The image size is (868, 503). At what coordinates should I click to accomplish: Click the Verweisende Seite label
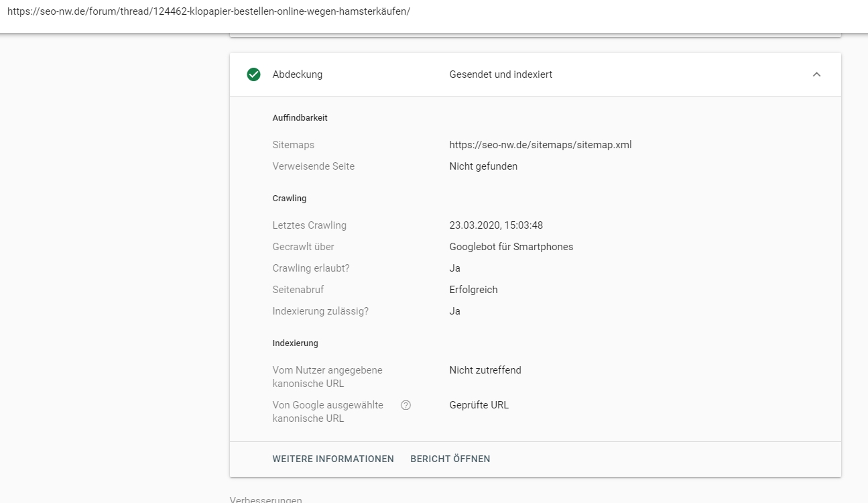coord(313,166)
